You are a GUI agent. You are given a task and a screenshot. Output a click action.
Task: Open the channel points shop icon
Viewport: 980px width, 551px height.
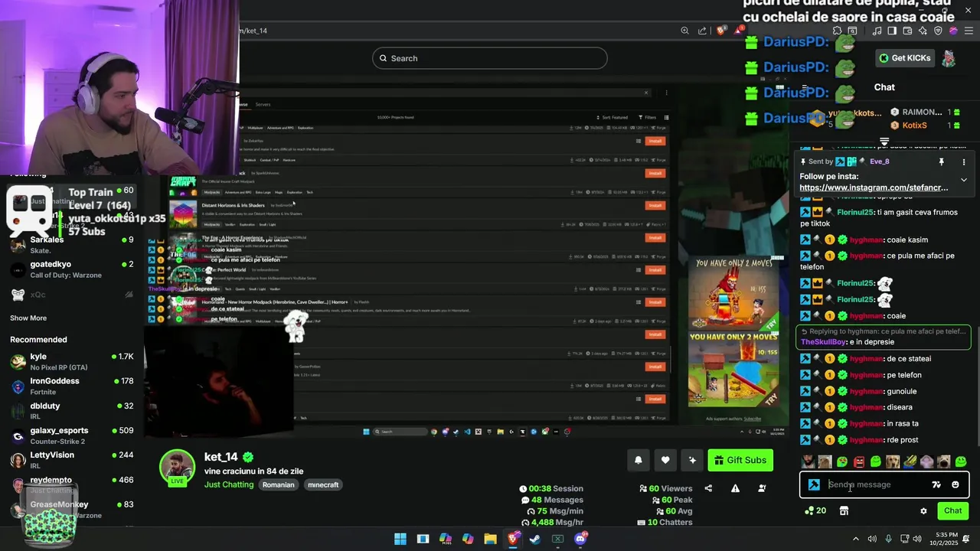click(x=844, y=510)
